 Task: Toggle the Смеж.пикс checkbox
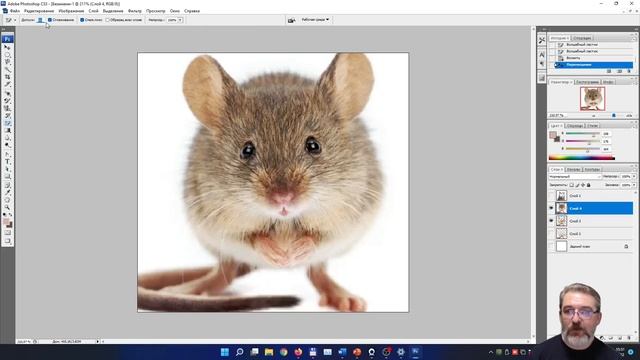tap(82, 20)
